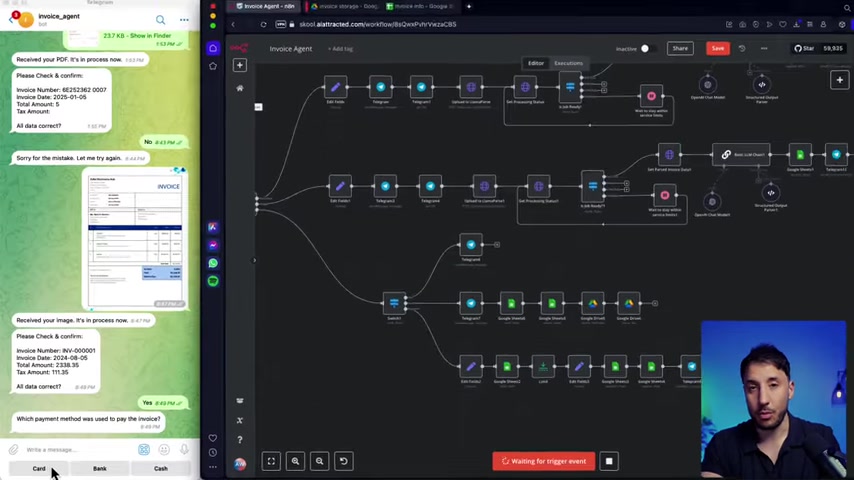Toggle the workflow Inactive switch

[x=644, y=48]
